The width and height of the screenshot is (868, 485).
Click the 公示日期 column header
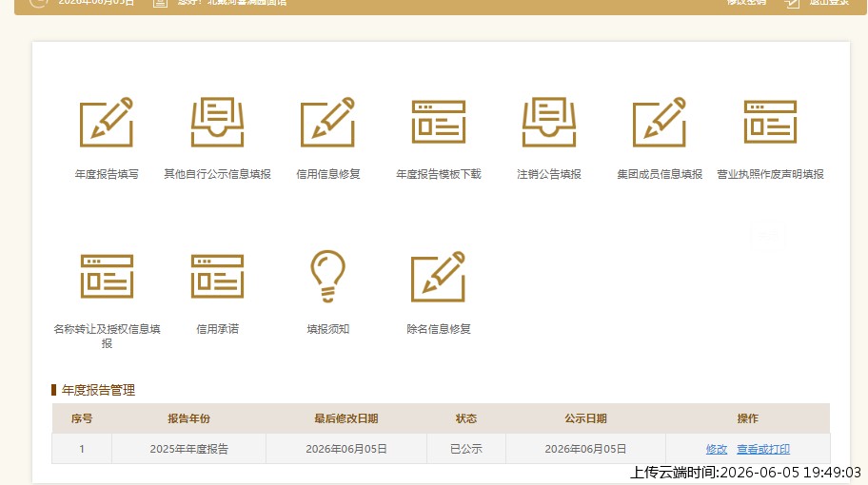(585, 418)
